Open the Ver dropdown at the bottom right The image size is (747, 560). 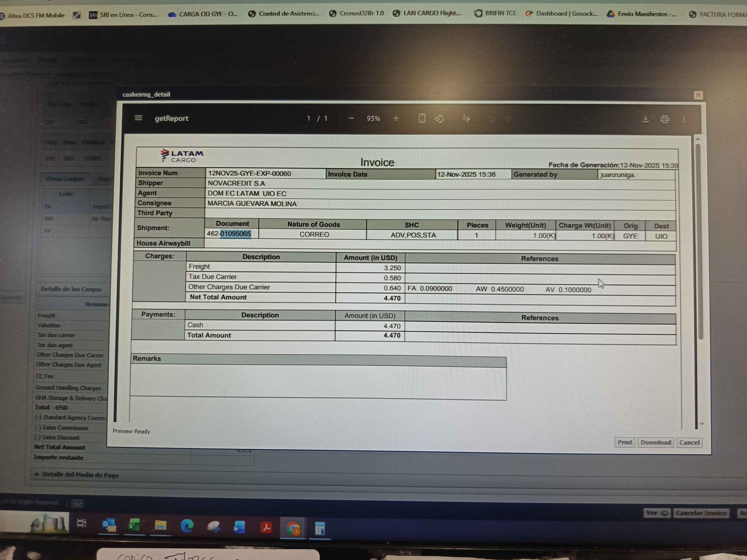pos(657,513)
